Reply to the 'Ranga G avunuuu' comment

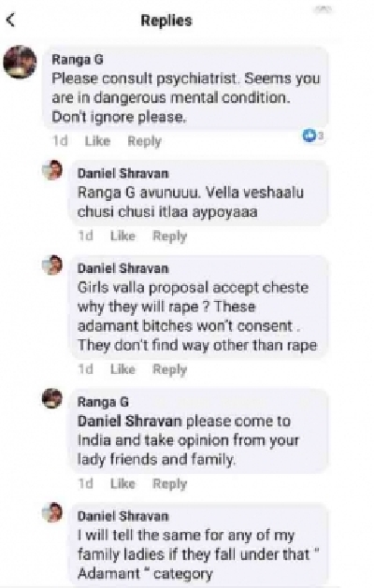169,237
